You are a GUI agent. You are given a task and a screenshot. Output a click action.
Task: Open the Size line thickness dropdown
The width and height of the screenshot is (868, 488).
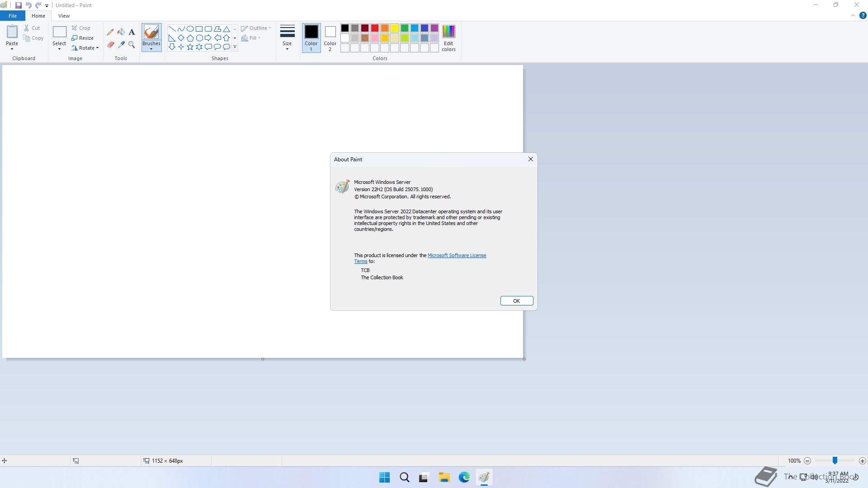(287, 38)
